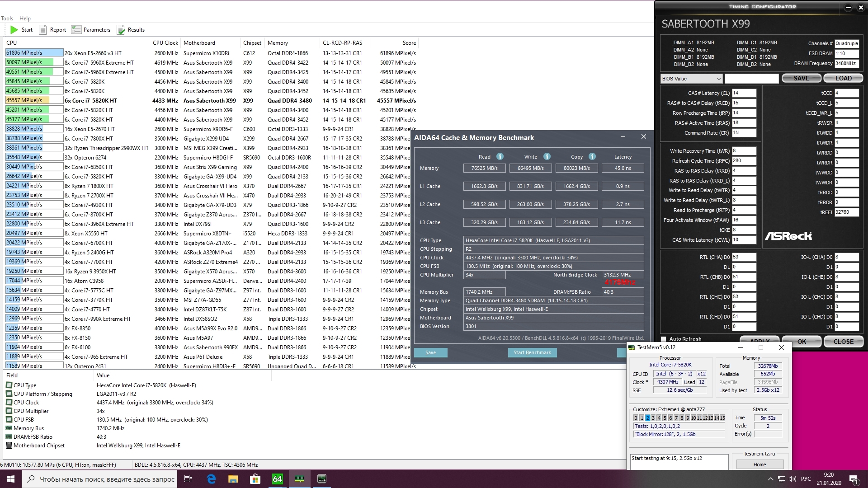Toggle the CPU Multiplier field checkbox
The height and width of the screenshot is (488, 868).
(9, 411)
